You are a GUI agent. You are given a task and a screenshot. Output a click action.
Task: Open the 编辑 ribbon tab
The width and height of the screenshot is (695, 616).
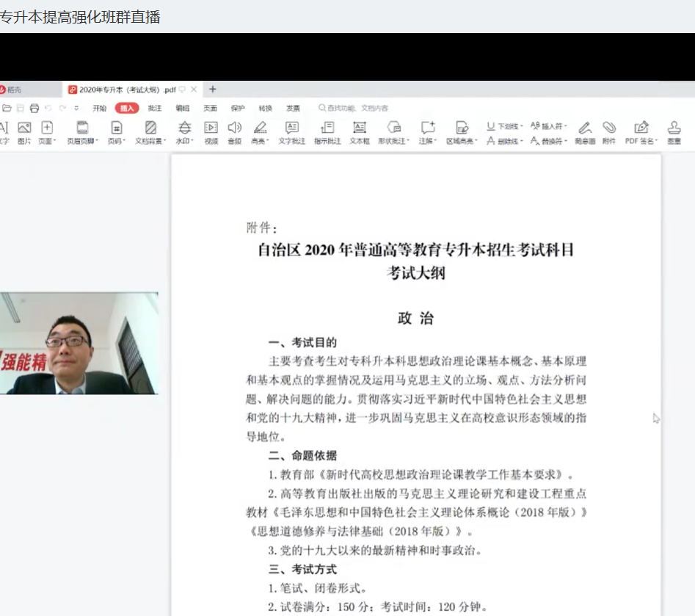pyautogui.click(x=182, y=108)
